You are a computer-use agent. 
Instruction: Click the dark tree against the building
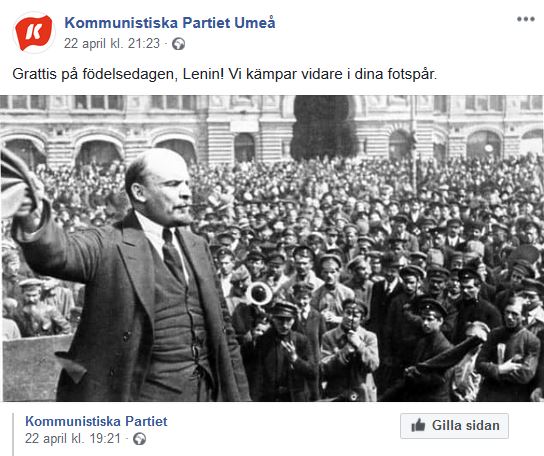point(323,128)
